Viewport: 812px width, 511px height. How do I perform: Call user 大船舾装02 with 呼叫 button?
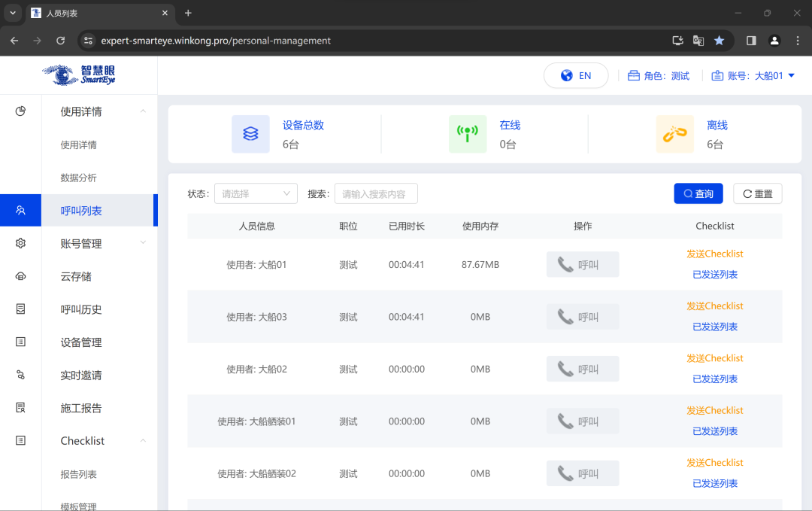click(583, 473)
